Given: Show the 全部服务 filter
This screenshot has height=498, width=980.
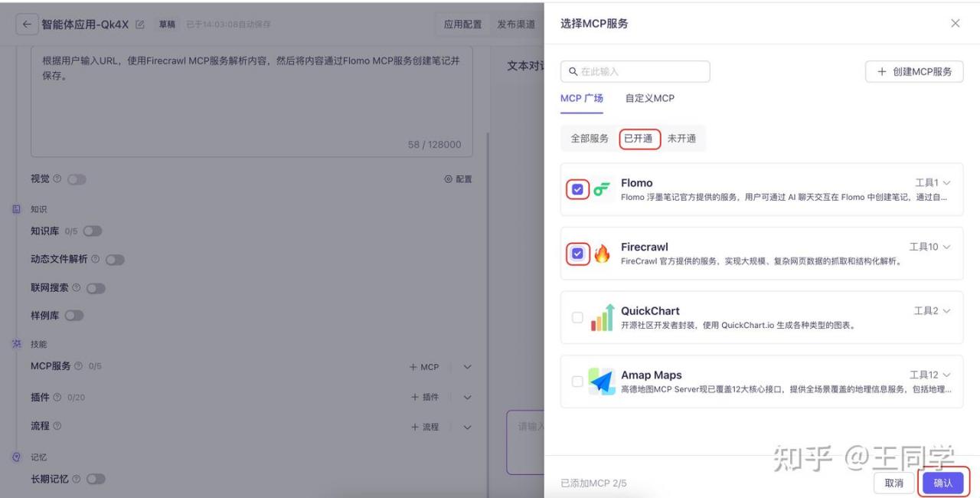Looking at the screenshot, I should [x=590, y=139].
